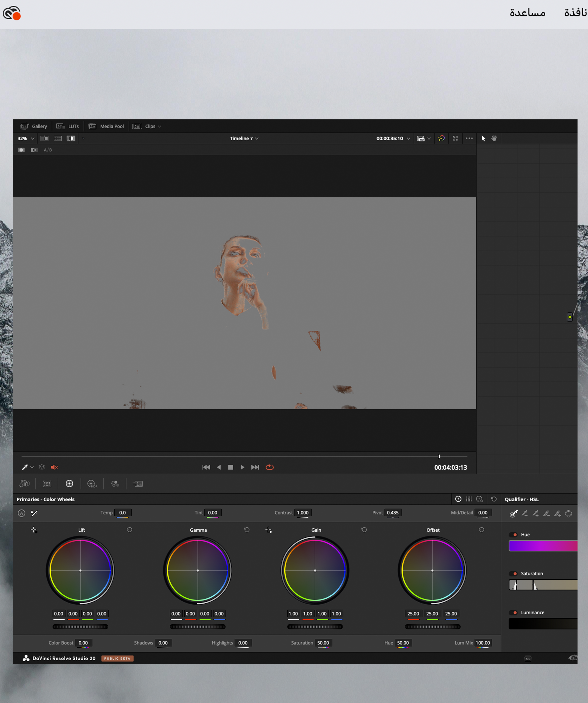Switch highlight to black and white
The width and height of the screenshot is (588, 703).
click(x=34, y=150)
